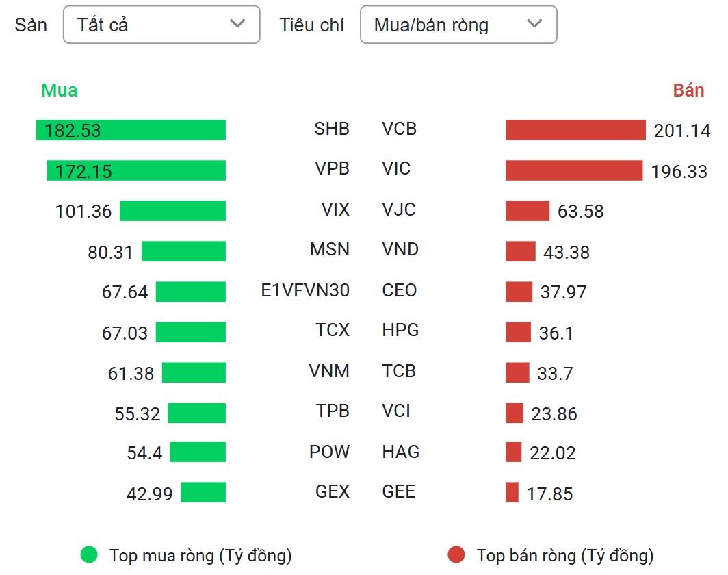Select the VCB sell bar
This screenshot has width=728, height=575.
(x=575, y=129)
